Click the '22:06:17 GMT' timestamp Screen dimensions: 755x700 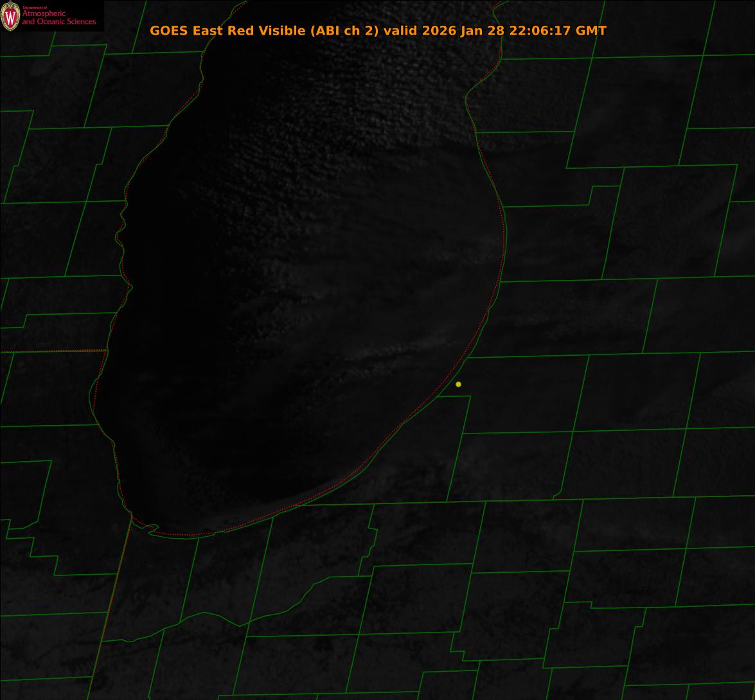[x=558, y=31]
